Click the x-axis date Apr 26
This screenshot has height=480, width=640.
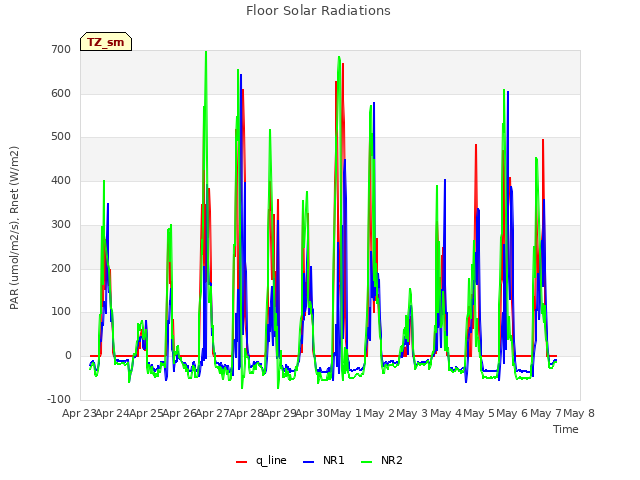click(x=180, y=413)
